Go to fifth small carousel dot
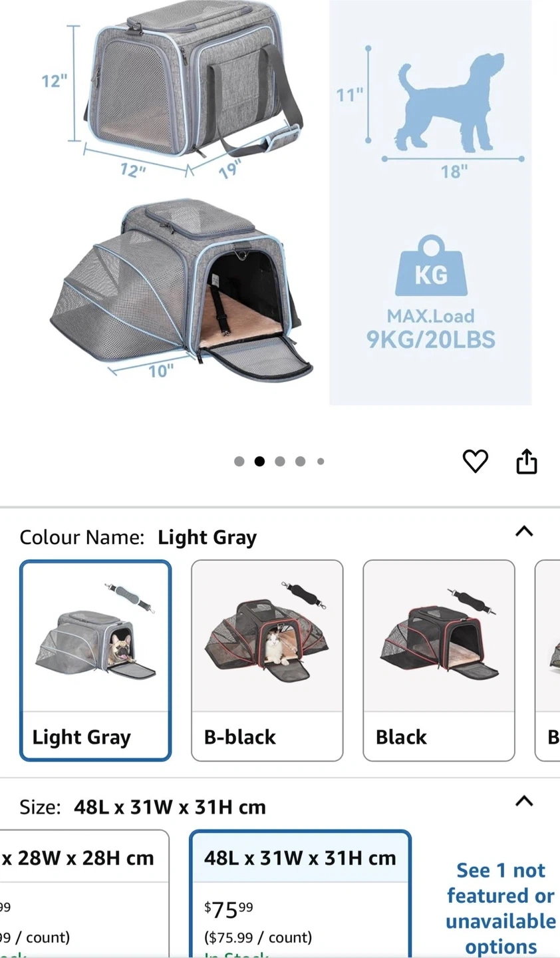This screenshot has height=958, width=560. click(321, 461)
